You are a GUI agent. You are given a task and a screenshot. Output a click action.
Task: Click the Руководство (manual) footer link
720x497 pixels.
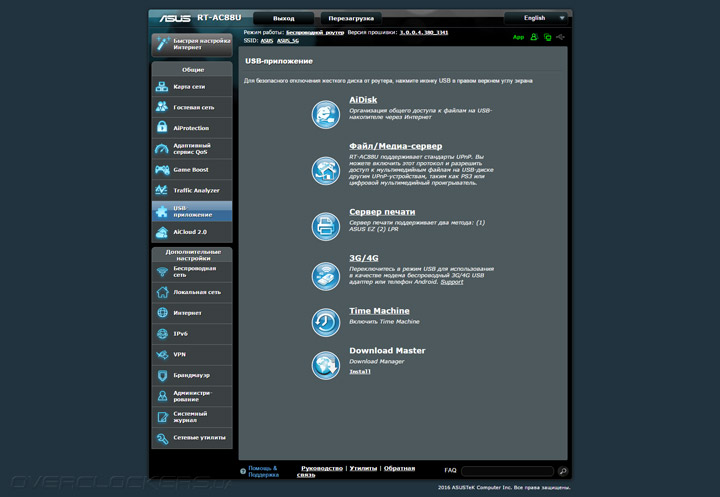coord(322,468)
